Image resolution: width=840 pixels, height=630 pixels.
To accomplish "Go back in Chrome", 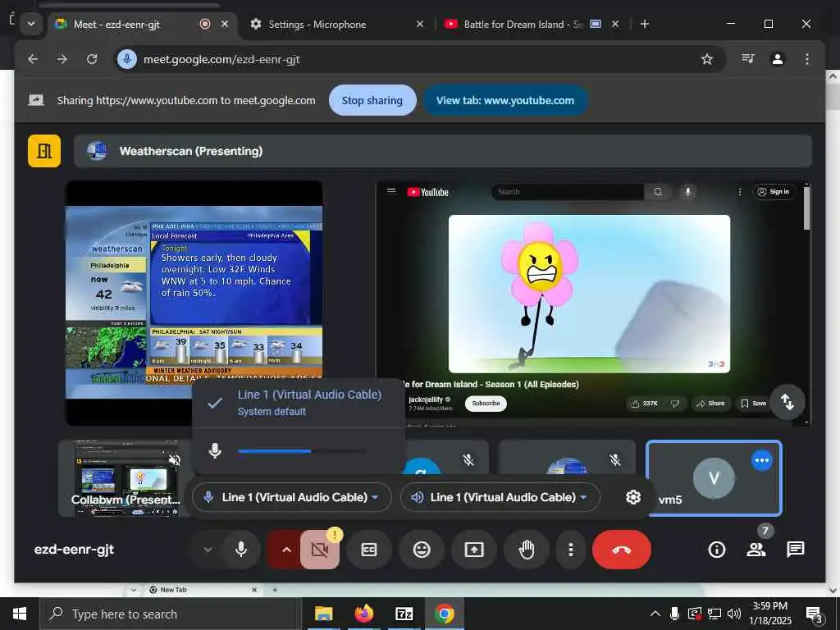I will 33,59.
